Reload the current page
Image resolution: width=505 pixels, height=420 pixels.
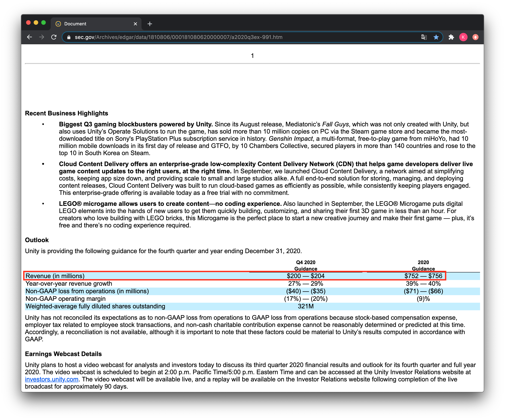[54, 37]
